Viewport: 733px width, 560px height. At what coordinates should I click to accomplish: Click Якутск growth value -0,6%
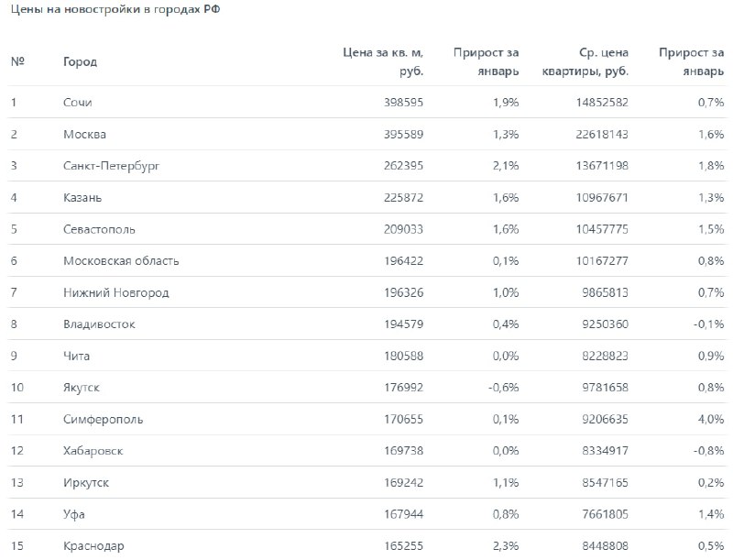(503, 388)
